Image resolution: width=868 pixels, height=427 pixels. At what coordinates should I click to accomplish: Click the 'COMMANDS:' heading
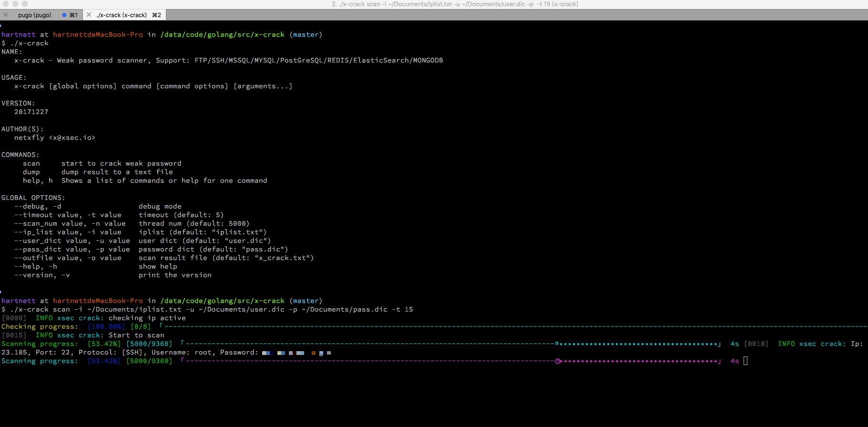(x=20, y=155)
